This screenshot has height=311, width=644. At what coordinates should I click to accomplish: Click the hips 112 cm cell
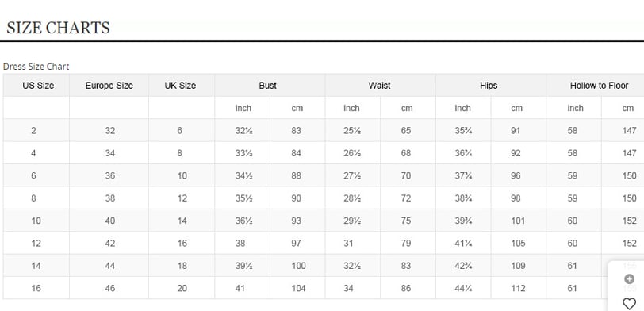(519, 288)
